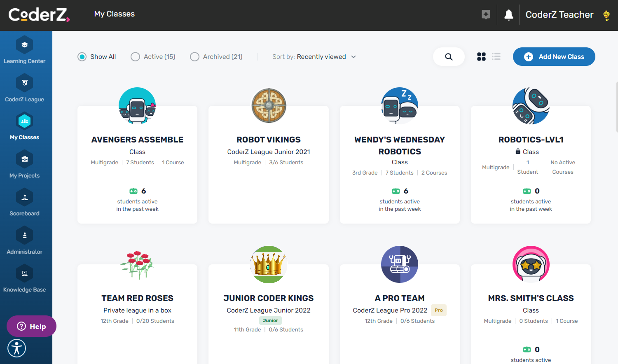
Task: Click "2 Courses" on Wendy's Wednesday Robotics card
Action: [434, 173]
